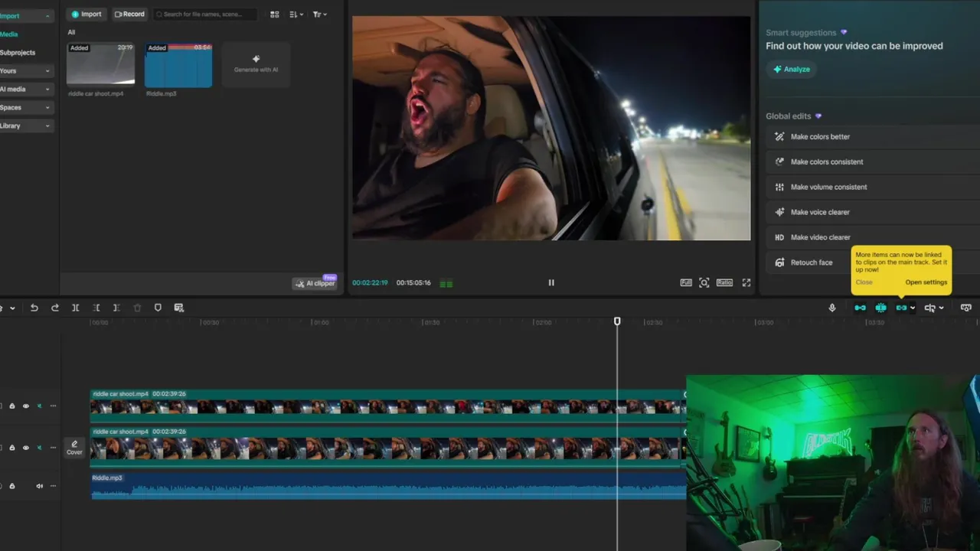
Task: Mute the main video track's audio
Action: pyautogui.click(x=39, y=448)
